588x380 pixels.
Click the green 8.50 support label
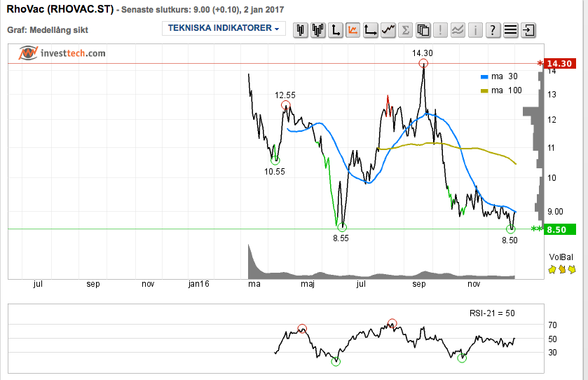coord(560,229)
